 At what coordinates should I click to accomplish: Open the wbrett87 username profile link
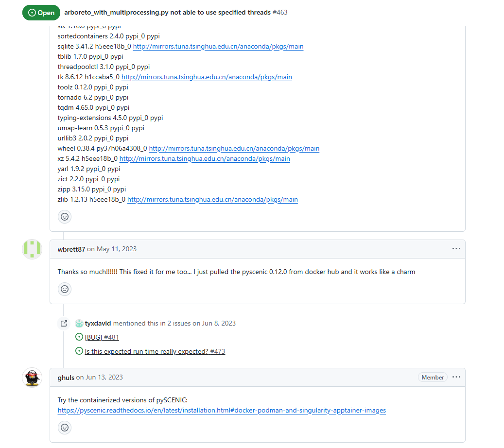[x=71, y=249]
